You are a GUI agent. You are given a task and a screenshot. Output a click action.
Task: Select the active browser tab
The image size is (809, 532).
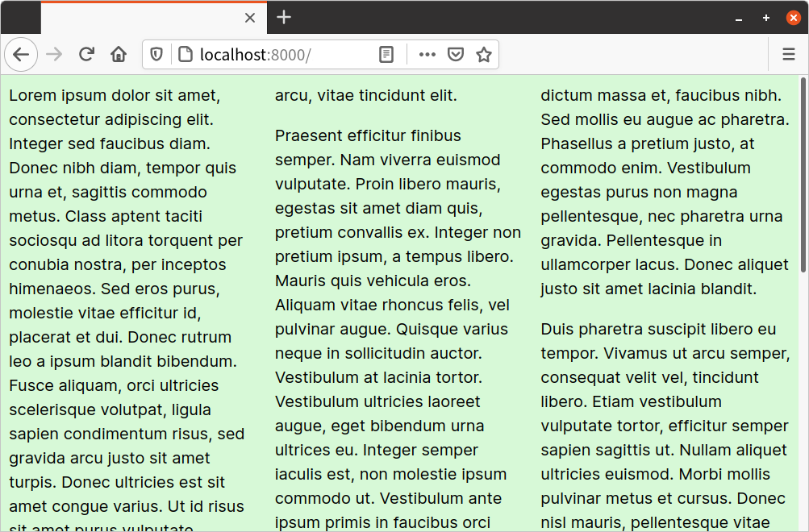pyautogui.click(x=145, y=17)
